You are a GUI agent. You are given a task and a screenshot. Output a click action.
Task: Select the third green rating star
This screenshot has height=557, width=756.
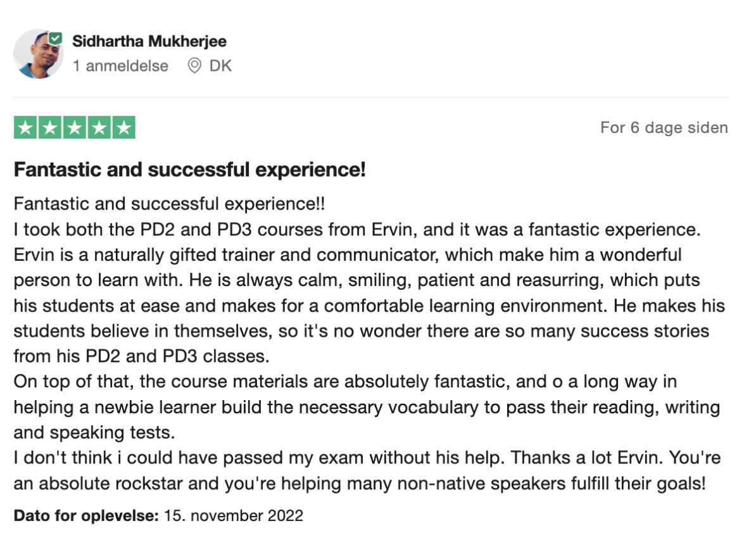pos(75,128)
